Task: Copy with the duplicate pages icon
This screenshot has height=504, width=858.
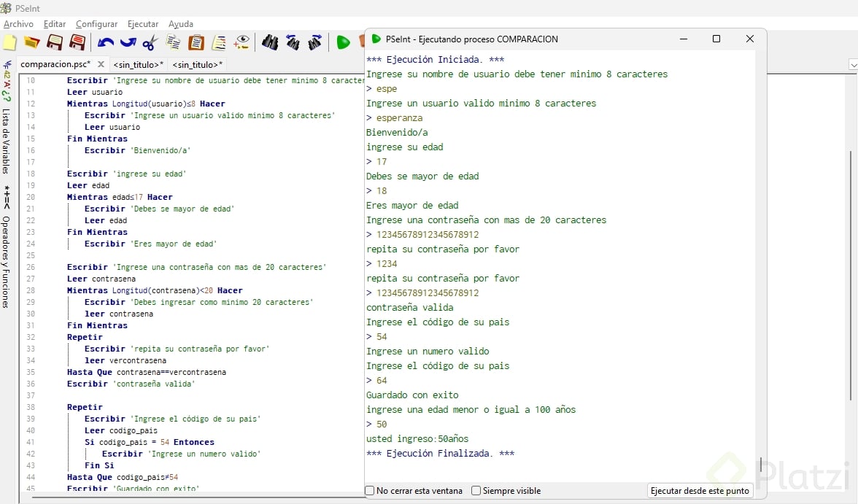Action: coord(174,42)
